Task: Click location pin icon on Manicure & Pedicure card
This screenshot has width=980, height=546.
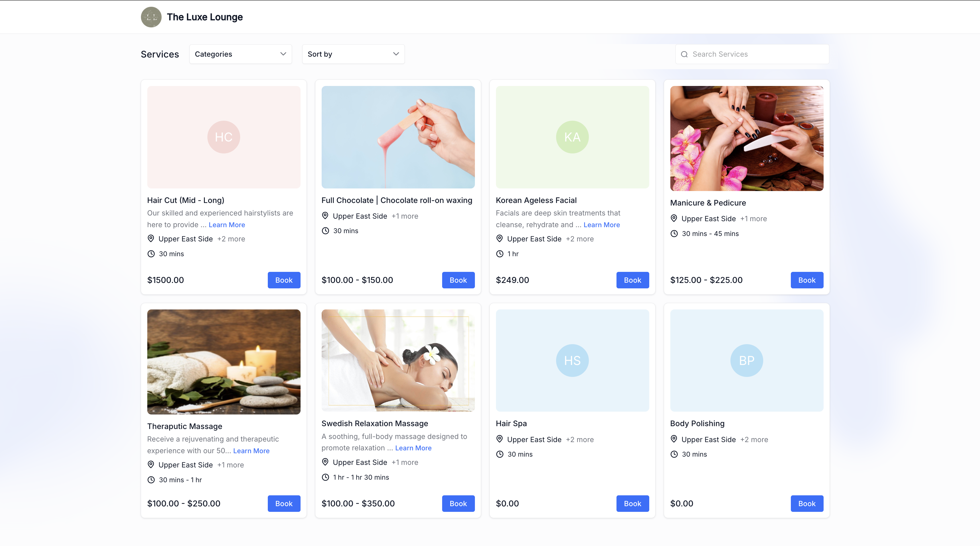Action: pos(674,218)
